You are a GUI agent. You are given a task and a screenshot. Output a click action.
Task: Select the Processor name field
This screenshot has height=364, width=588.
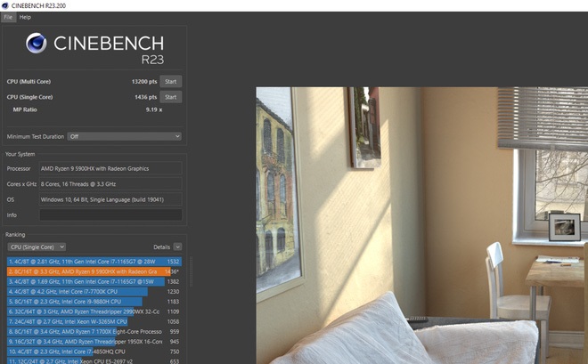[x=110, y=168]
